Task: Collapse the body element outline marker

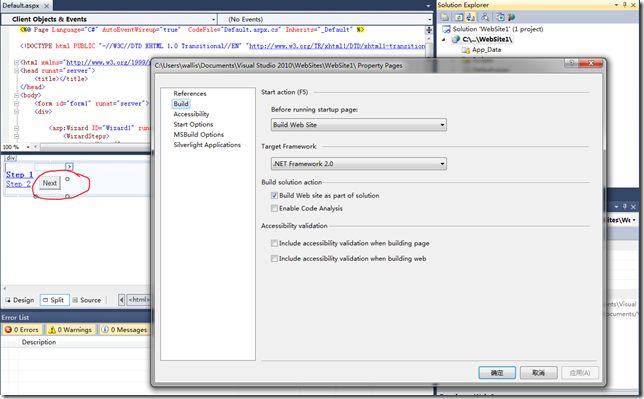Action: [x=16, y=95]
